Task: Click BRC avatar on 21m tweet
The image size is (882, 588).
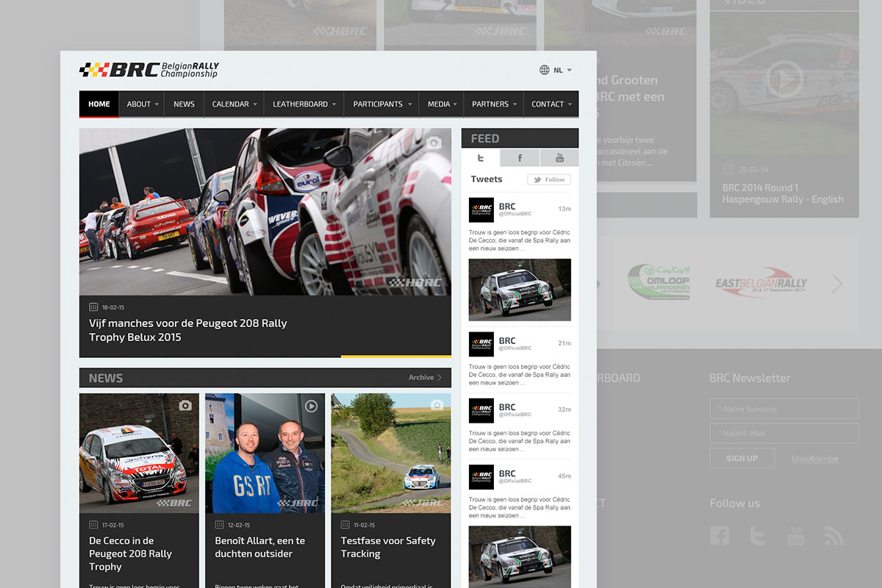Action: pos(481,344)
